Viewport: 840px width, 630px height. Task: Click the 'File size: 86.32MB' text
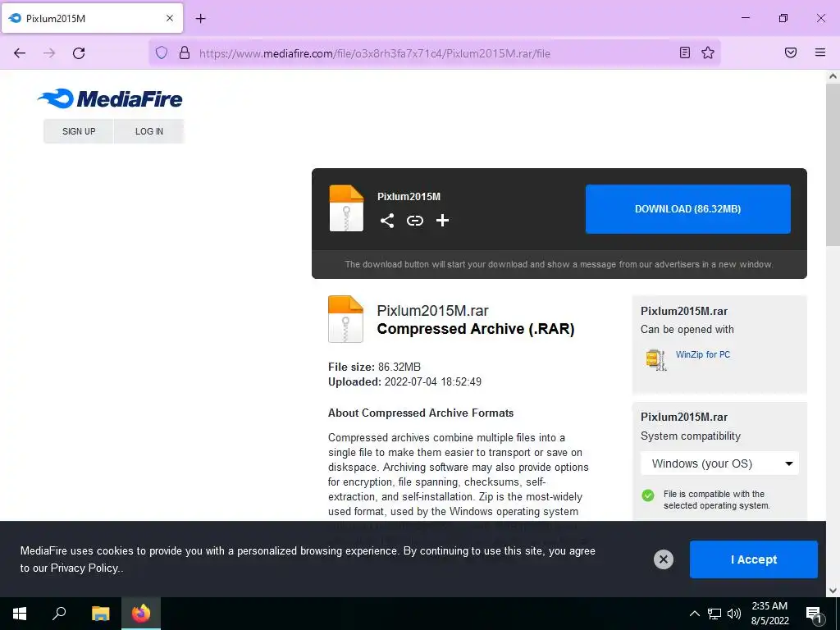coord(374,367)
